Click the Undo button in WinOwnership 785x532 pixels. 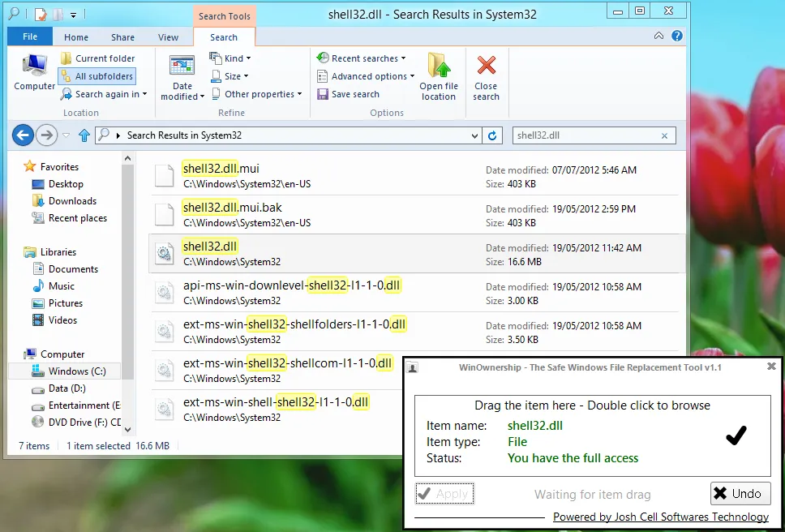(x=736, y=493)
